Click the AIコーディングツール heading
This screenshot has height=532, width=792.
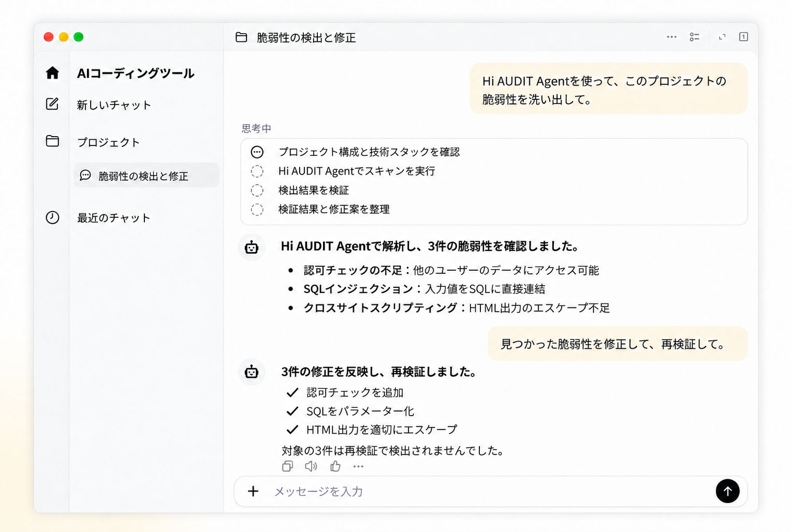point(136,73)
